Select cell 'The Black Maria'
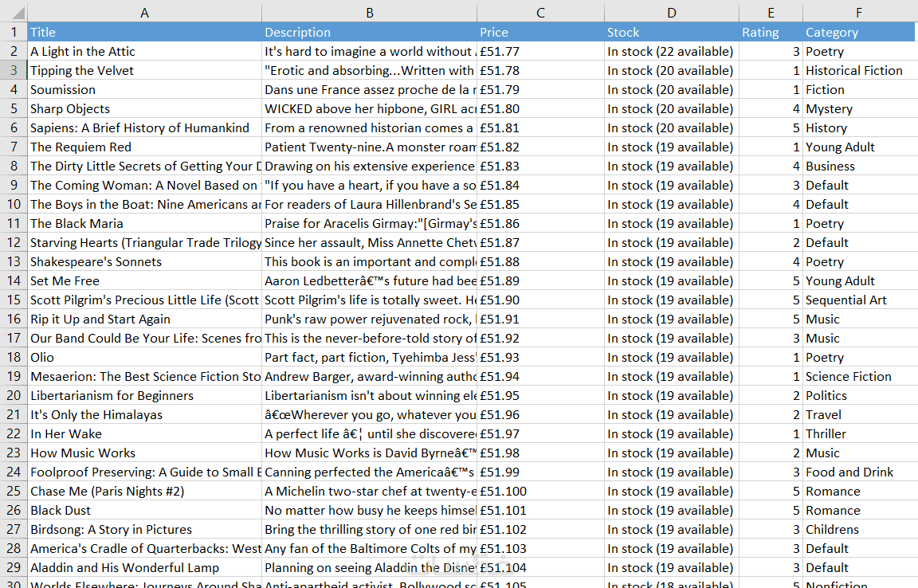918x588 pixels. click(144, 223)
